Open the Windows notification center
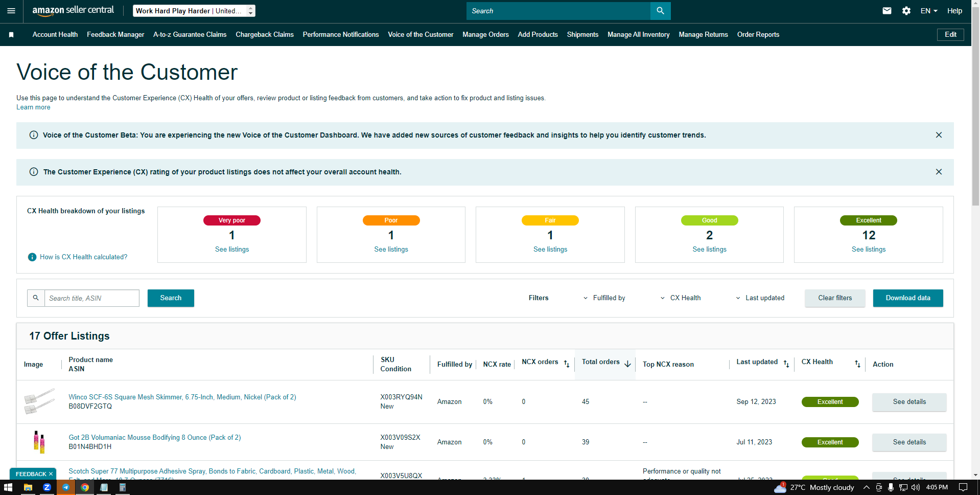 [x=963, y=487]
